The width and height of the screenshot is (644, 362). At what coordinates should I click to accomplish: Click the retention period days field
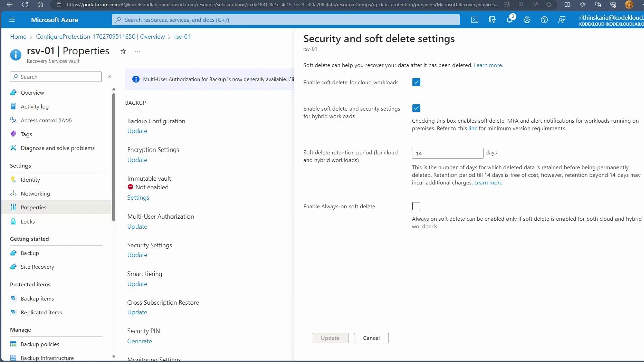[447, 153]
